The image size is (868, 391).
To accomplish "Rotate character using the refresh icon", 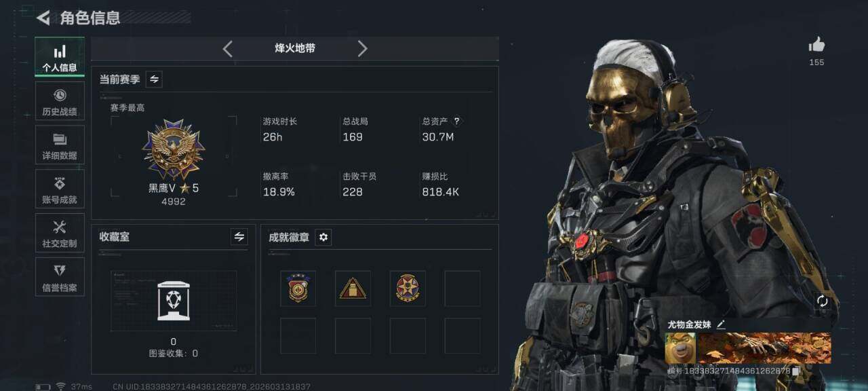I will coord(823,301).
